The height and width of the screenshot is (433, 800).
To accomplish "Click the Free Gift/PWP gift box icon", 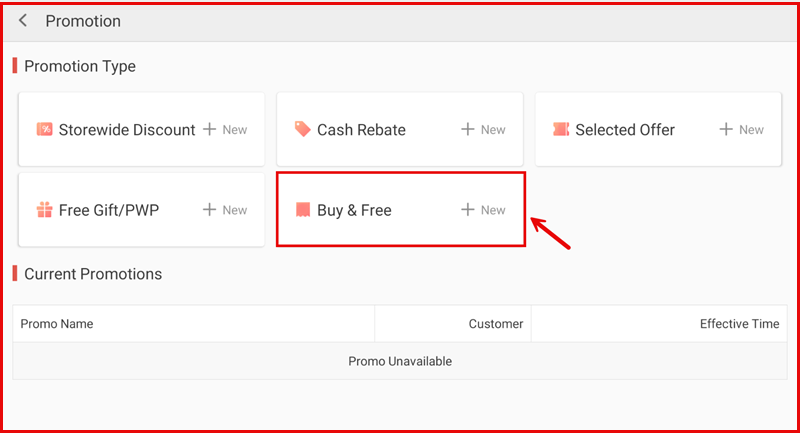I will click(x=44, y=210).
